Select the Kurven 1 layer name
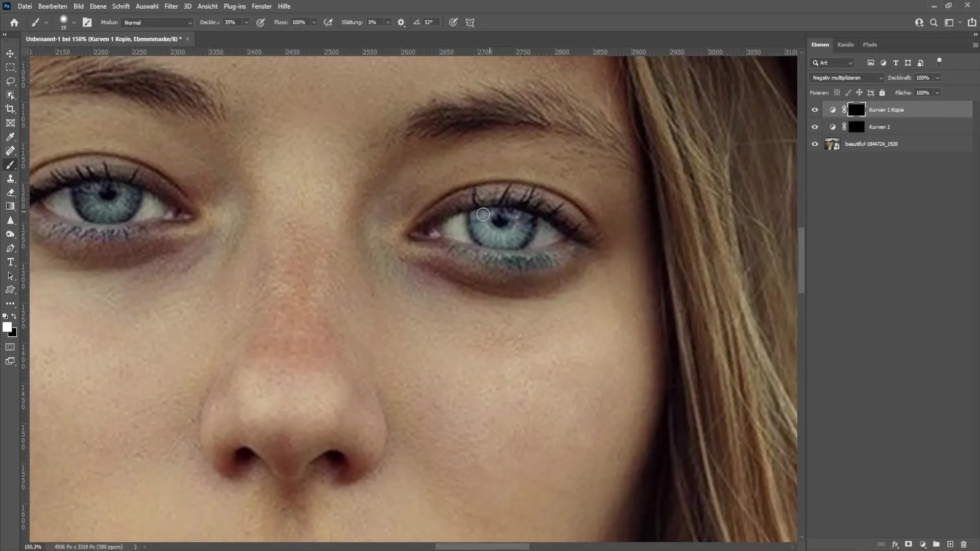The width and height of the screenshot is (980, 551). pyautogui.click(x=879, y=127)
